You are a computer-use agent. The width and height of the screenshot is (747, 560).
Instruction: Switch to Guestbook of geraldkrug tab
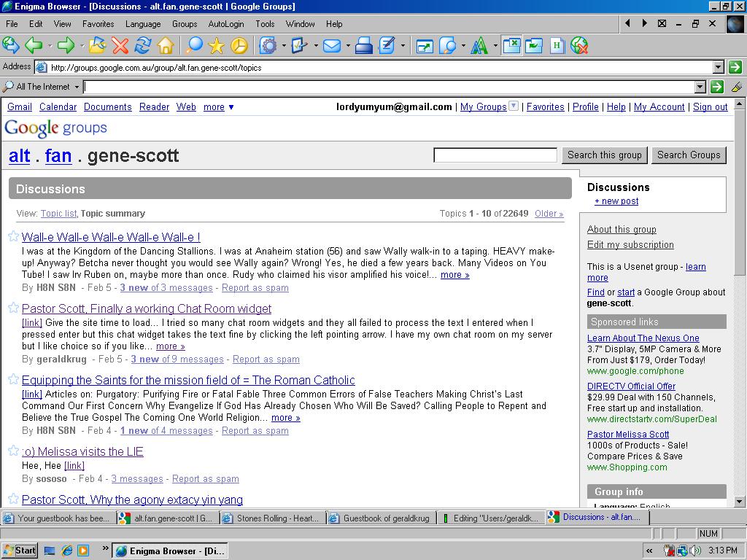pyautogui.click(x=381, y=518)
